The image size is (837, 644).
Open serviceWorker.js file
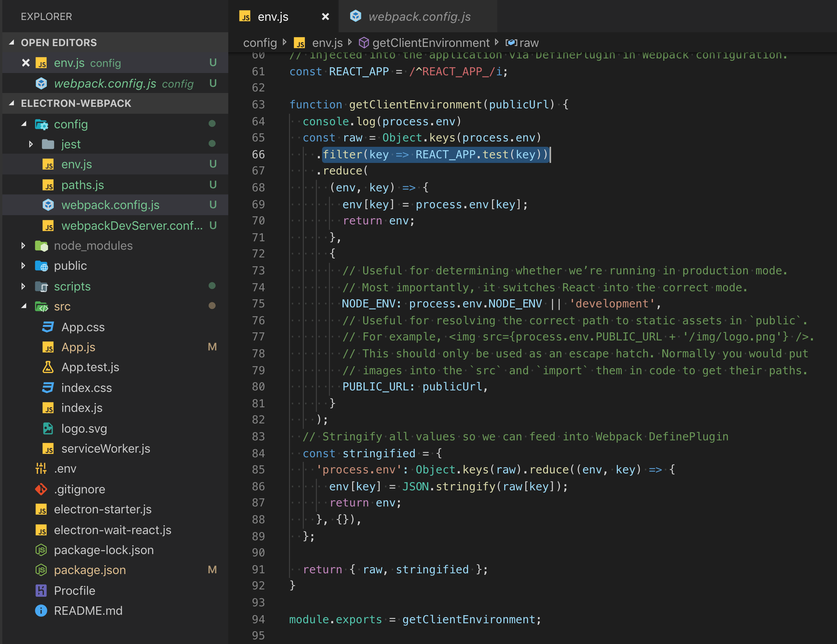click(115, 448)
